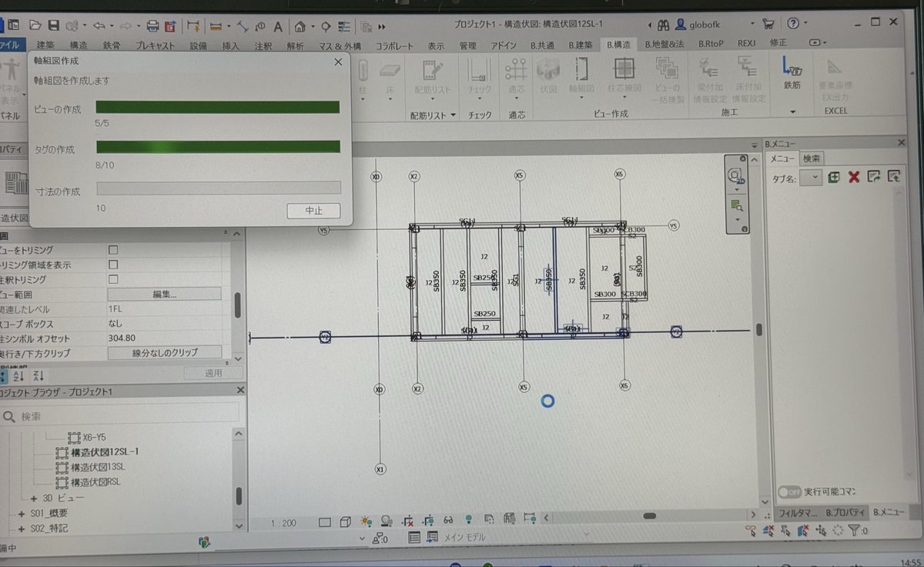Expand the 3D ビュー tree node

(x=33, y=498)
